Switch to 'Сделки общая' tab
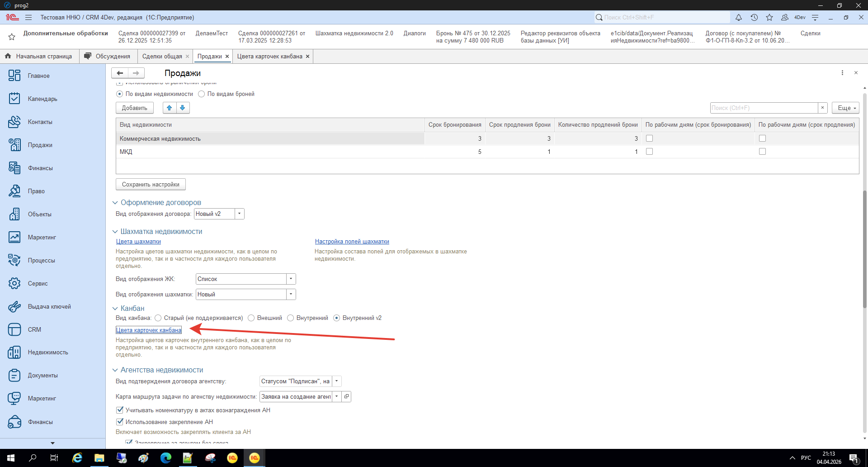The width and height of the screenshot is (868, 467). (x=162, y=56)
